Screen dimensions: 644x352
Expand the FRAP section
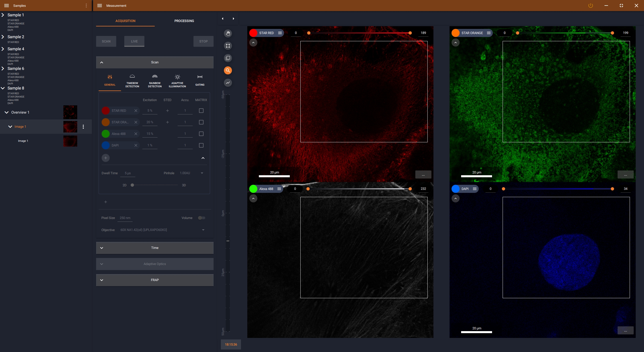pos(155,280)
